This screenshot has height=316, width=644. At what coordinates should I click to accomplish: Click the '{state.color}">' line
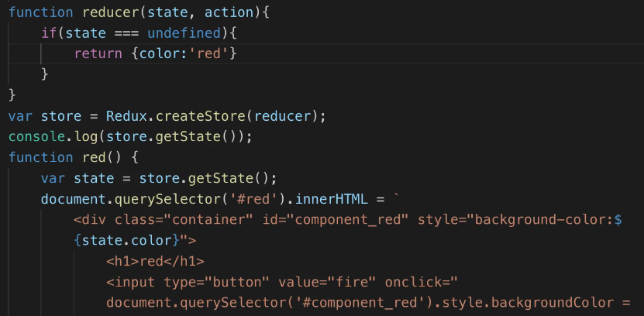(x=135, y=241)
